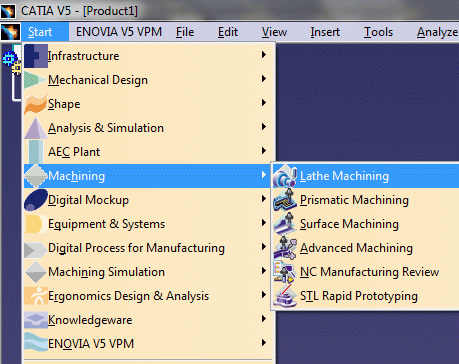The height and width of the screenshot is (364, 459).
Task: Select Knowledgeware menu label
Action: point(90,320)
